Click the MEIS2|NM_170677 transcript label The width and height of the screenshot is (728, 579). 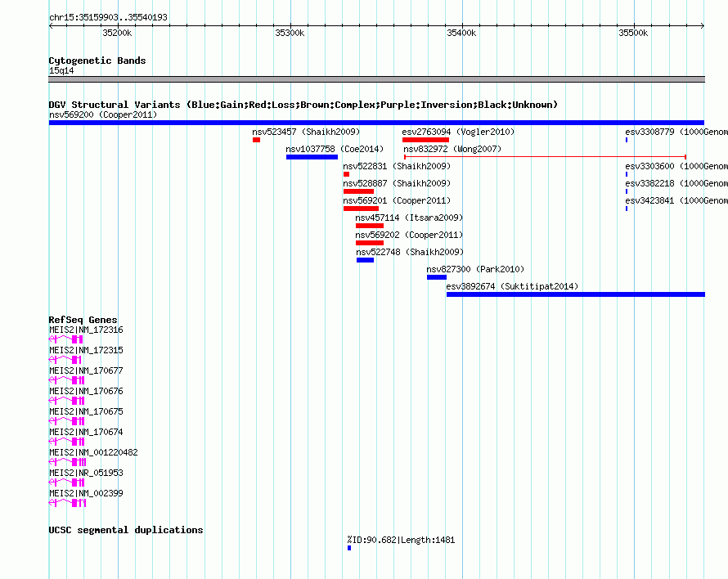[86, 371]
